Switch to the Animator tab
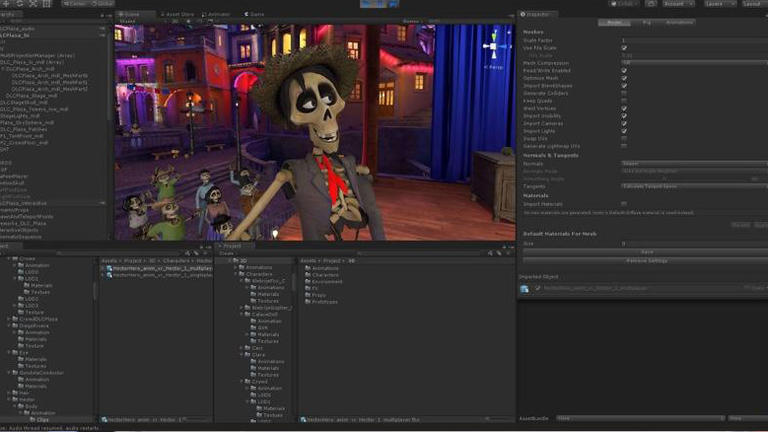Image resolution: width=768 pixels, height=432 pixels. pos(216,14)
